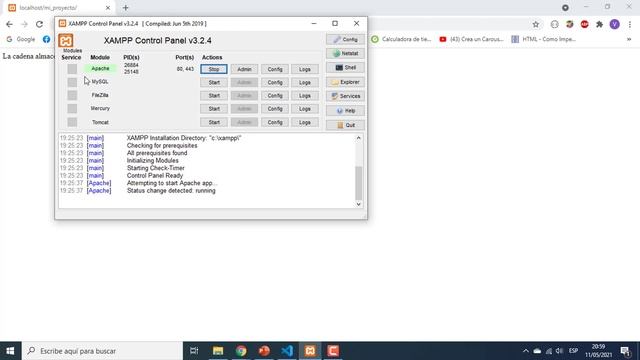Open Windows Services from XAMPP panel
This screenshot has width=640, height=360.
coord(345,96)
